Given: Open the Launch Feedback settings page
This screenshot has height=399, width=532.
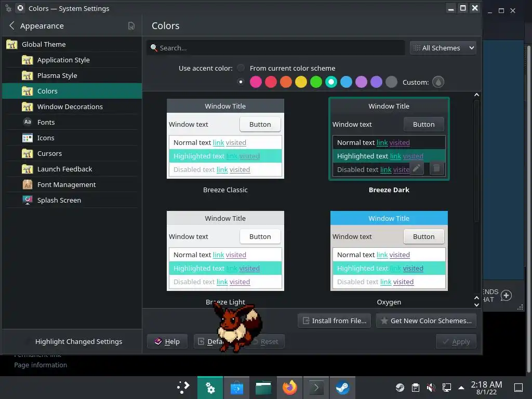Looking at the screenshot, I should click(72, 169).
